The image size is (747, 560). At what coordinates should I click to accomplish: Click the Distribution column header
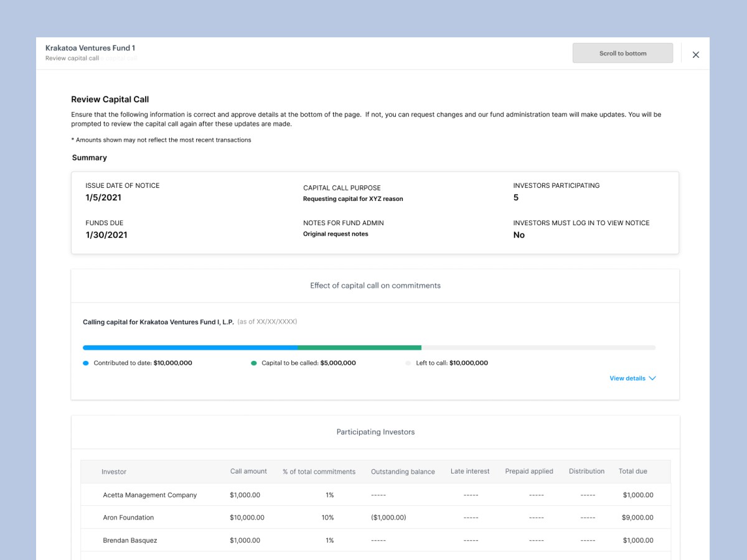click(586, 471)
